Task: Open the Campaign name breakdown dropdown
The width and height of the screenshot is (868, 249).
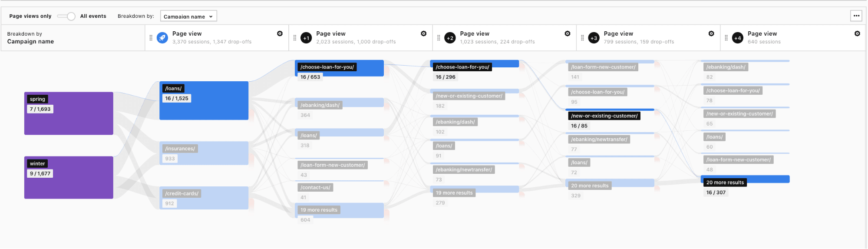Action: coord(188,16)
